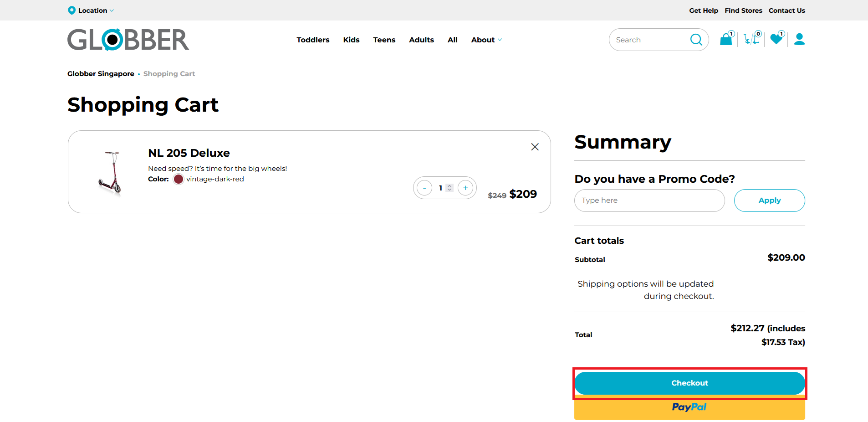Apply the promo code
Viewport: 868px width, 422px height.
pos(770,201)
